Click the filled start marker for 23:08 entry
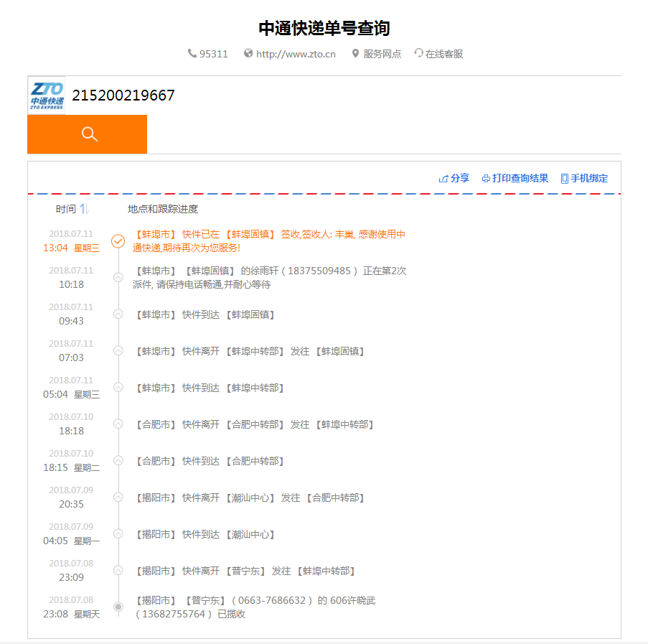The height and width of the screenshot is (644, 648). (118, 607)
